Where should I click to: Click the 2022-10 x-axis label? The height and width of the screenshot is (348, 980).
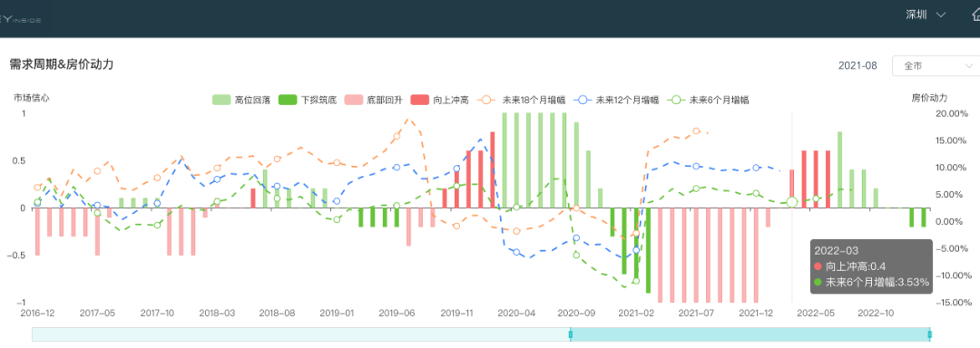pos(876,313)
